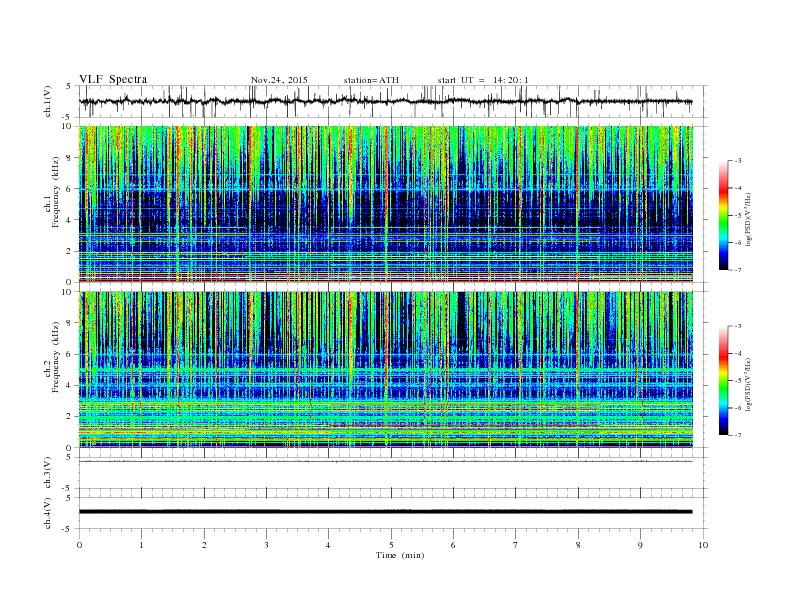Click time axis tick label "8"
This screenshot has width=792, height=612.
coord(578,545)
